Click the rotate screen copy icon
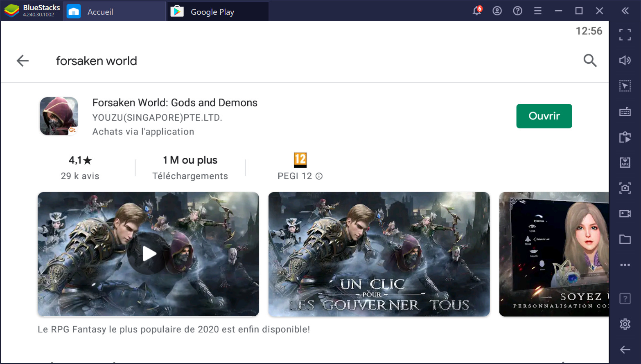Screen dimensions: 641x364 (625, 137)
